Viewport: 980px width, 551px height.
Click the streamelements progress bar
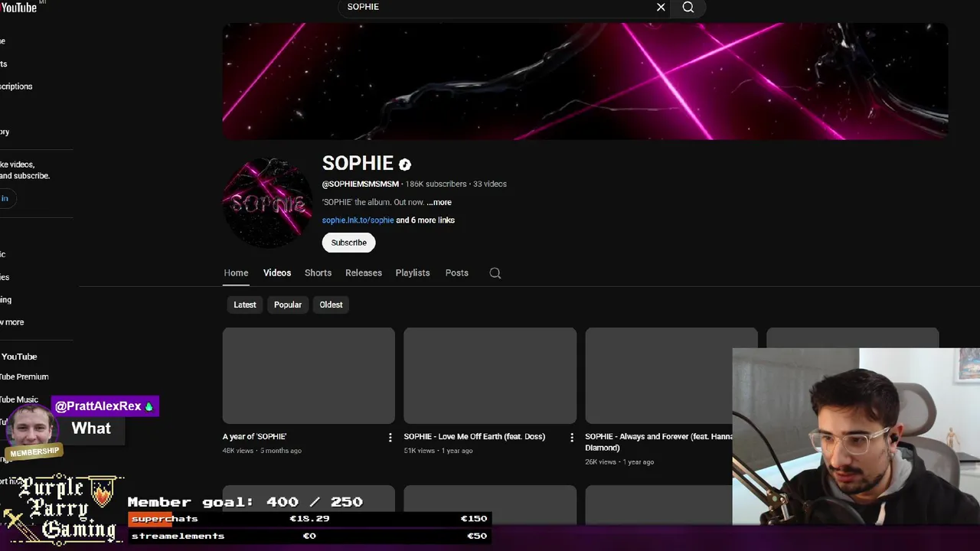point(309,536)
